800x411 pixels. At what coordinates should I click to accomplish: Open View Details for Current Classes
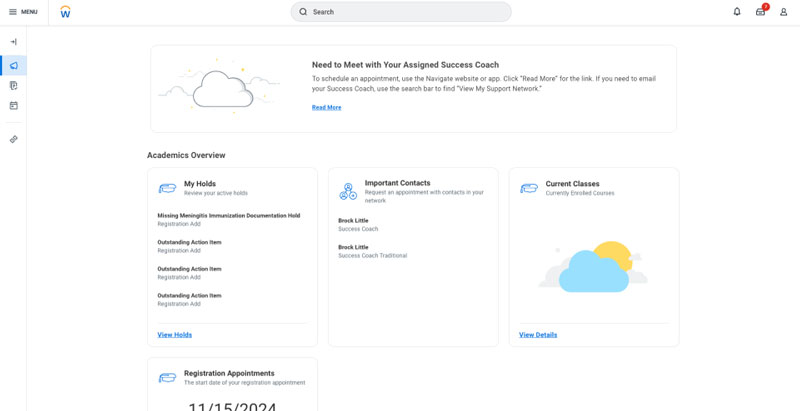tap(538, 335)
